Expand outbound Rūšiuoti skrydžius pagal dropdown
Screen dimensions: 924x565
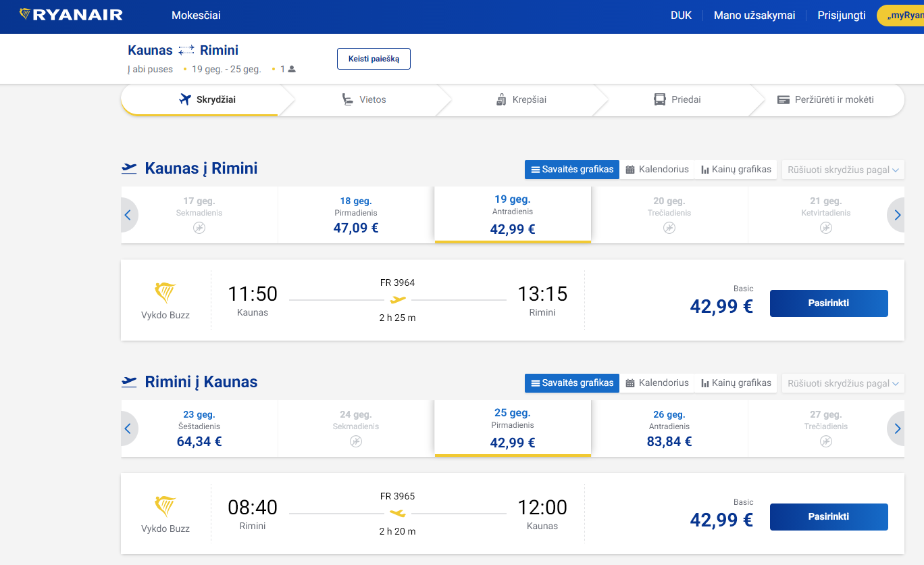point(842,170)
